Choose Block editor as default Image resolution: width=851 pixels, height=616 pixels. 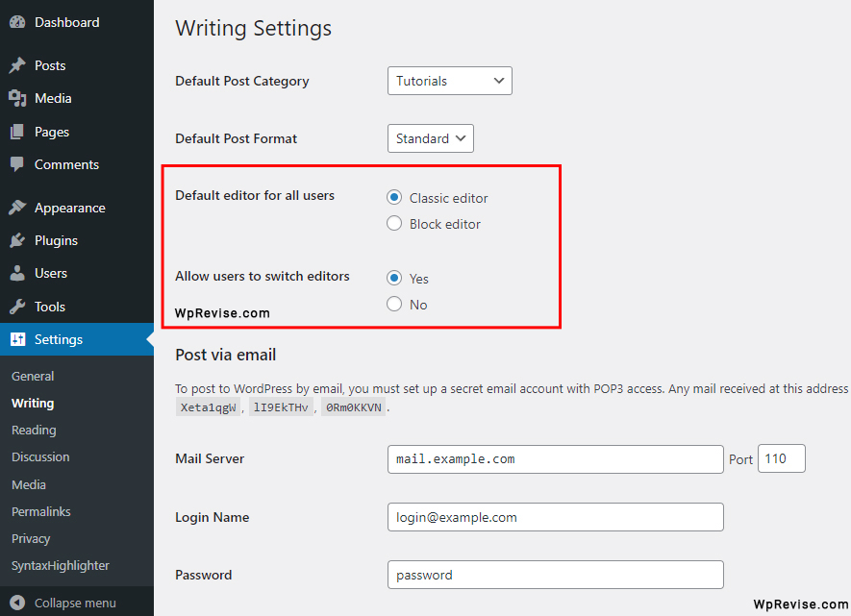pos(394,223)
